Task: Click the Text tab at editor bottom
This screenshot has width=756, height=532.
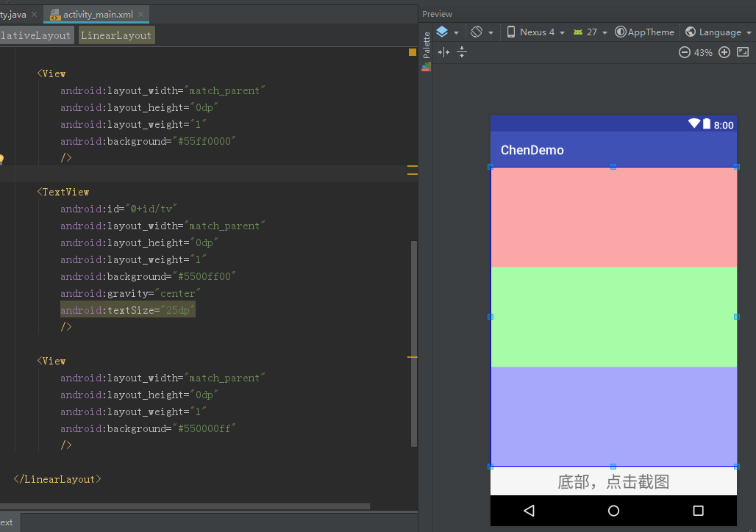Action: tap(9, 522)
